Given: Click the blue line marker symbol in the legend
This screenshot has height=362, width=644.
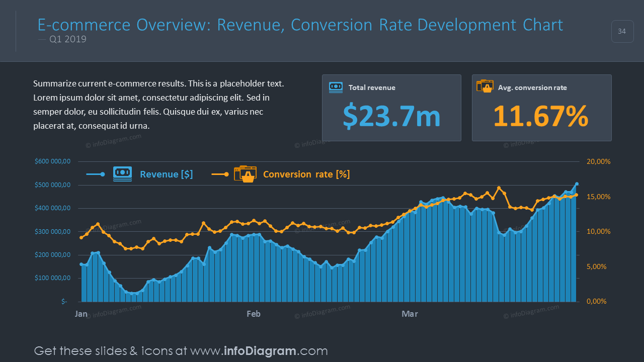Looking at the screenshot, I should [95, 174].
